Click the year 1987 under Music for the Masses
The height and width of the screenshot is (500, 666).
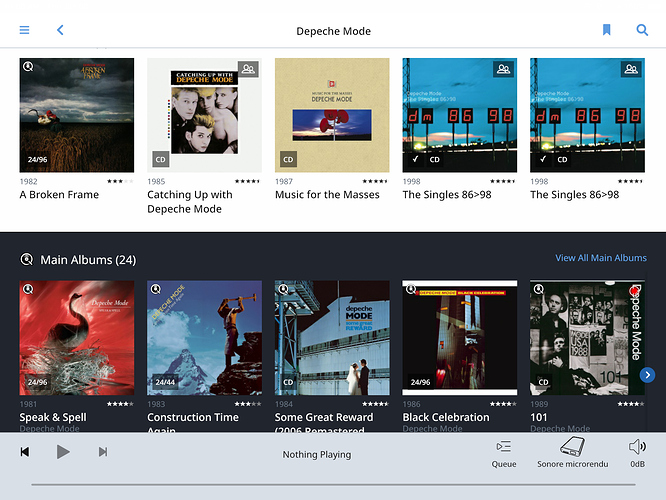(284, 181)
